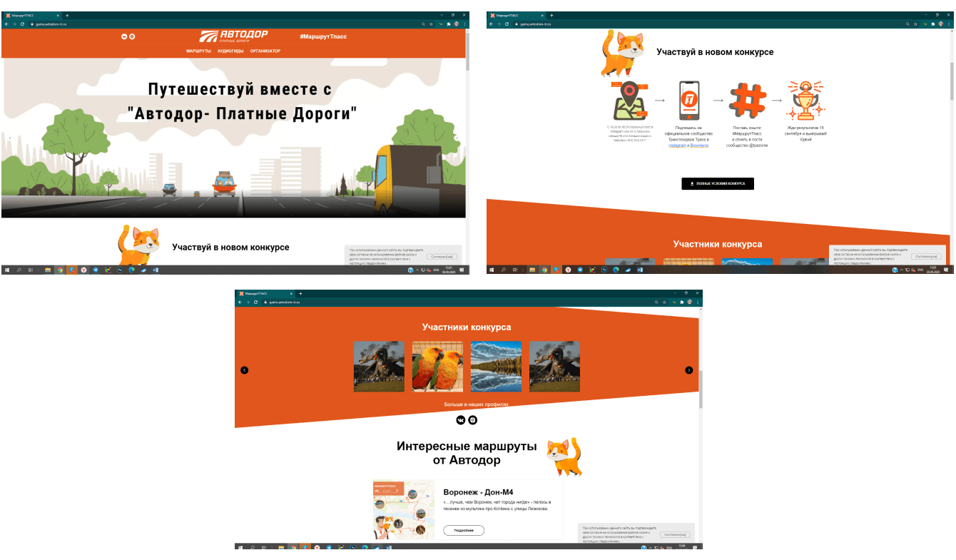Open Photoshop from the top-right window's taskbar
Image resolution: width=956 pixels, height=560 pixels.
(x=604, y=270)
